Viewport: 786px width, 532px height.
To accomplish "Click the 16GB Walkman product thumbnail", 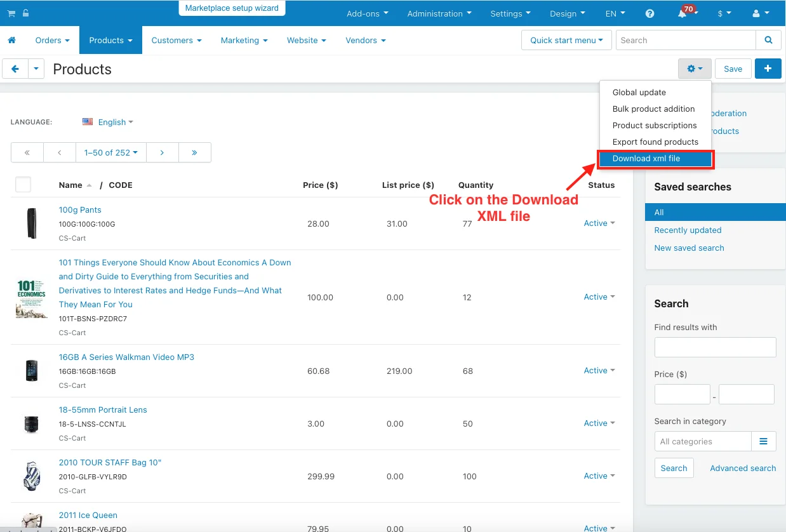I will 32,371.
